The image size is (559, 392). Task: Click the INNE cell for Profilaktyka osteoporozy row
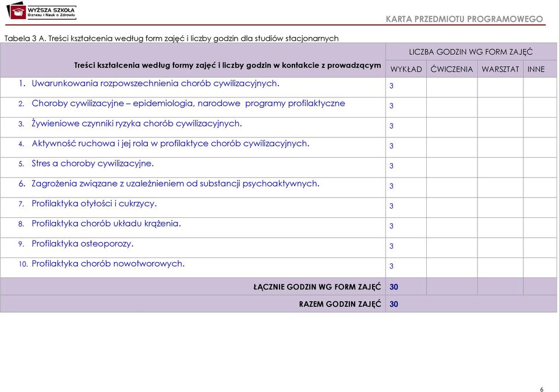pos(540,248)
